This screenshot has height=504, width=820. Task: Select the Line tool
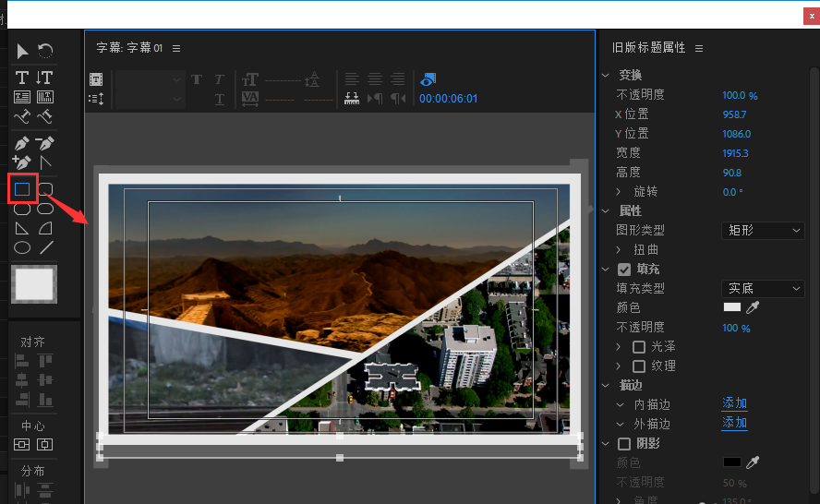point(45,247)
